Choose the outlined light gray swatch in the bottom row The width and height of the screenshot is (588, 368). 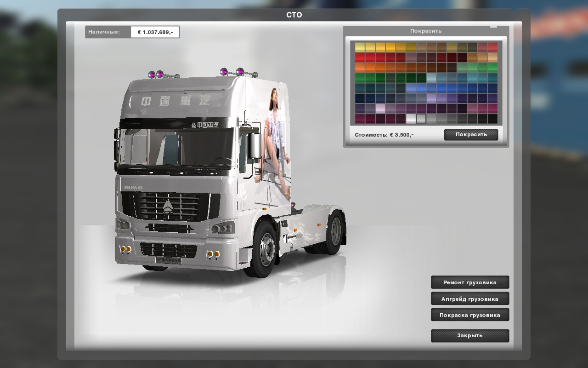pos(421,119)
